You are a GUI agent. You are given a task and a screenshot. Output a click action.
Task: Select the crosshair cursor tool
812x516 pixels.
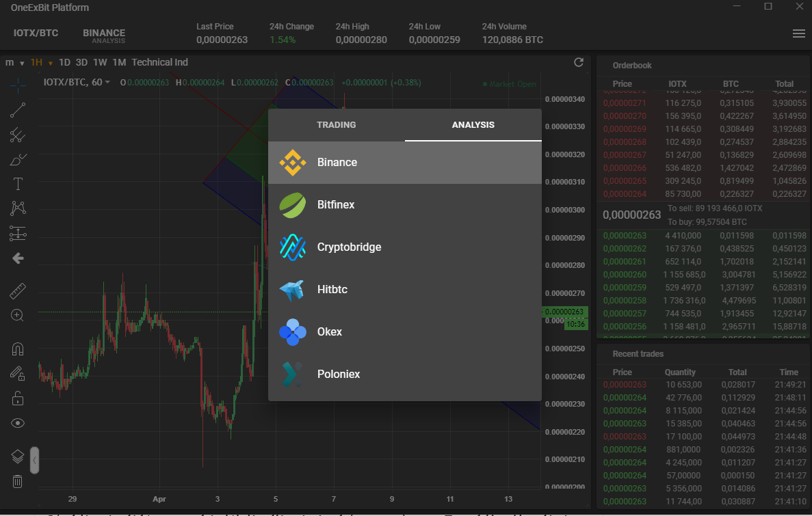click(18, 85)
